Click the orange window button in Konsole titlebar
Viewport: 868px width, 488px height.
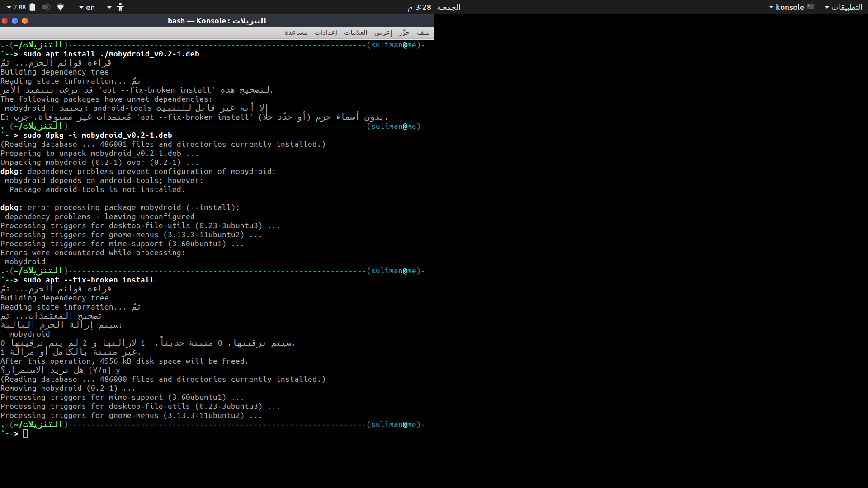(25, 21)
